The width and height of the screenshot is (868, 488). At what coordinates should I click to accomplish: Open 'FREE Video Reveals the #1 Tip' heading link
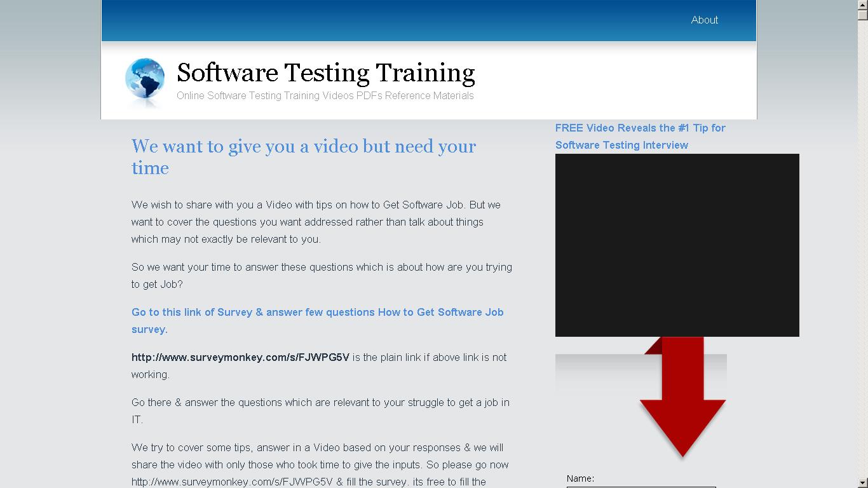click(641, 136)
